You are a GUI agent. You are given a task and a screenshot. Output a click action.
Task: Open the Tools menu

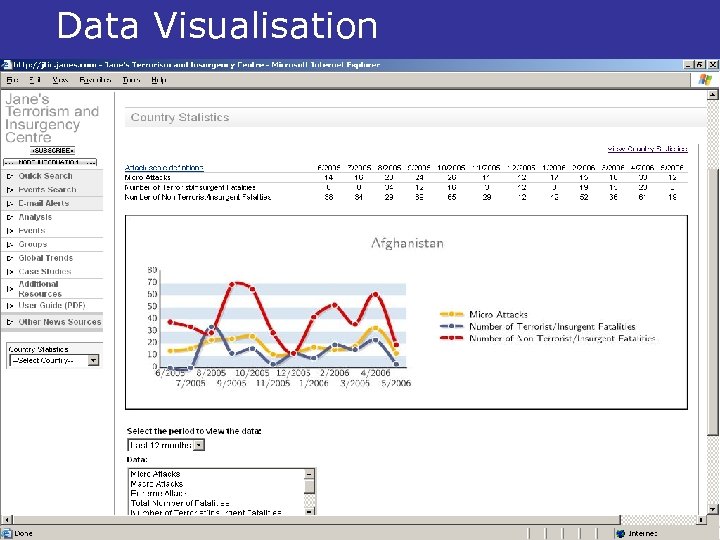pyautogui.click(x=131, y=80)
